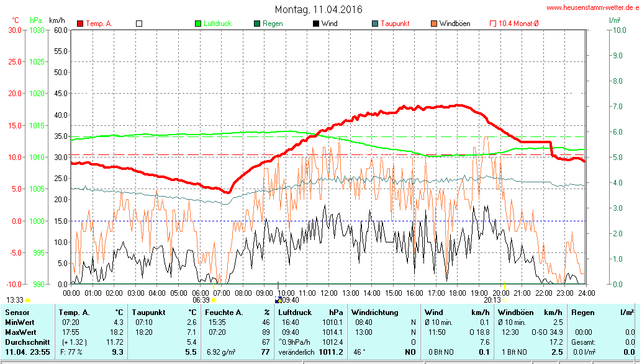The height and width of the screenshot is (364, 642).
Task: Open the heusenstamm-wetter.de website link
Action: pos(592,8)
